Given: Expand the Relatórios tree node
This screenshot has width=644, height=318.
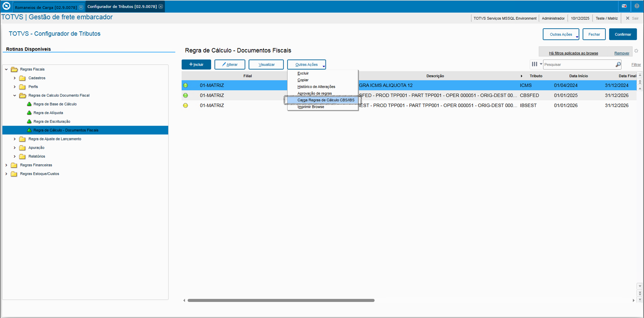Looking at the screenshot, I should click(x=15, y=156).
